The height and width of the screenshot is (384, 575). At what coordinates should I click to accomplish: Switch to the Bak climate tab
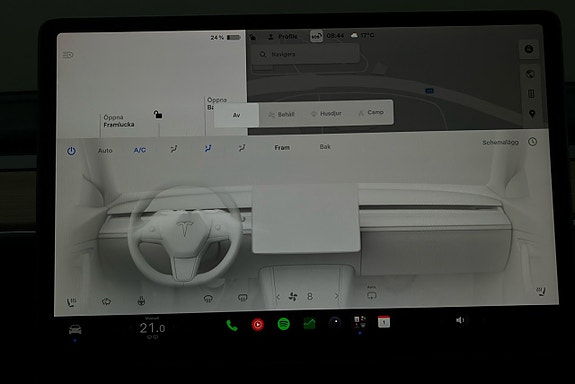tap(325, 147)
